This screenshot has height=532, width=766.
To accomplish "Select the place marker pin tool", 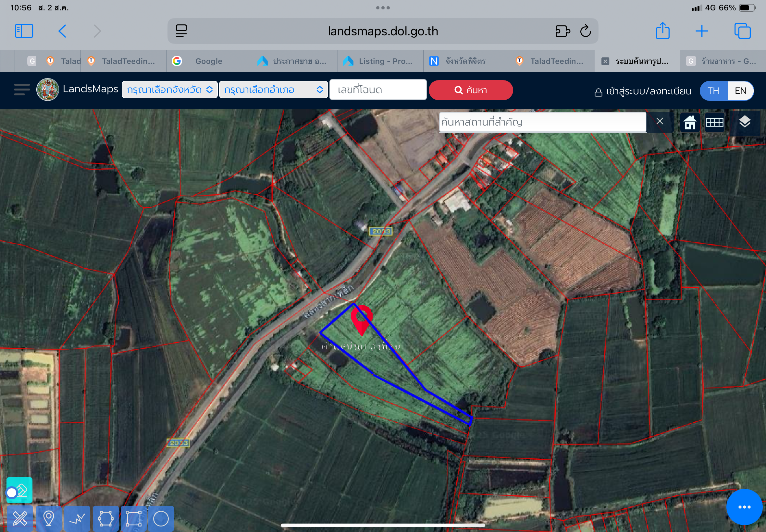I will coord(49,518).
